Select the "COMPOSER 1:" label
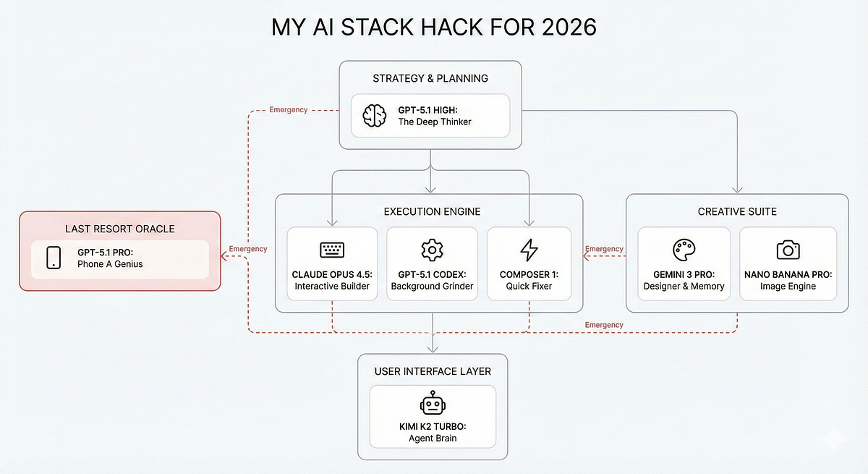 coord(529,275)
